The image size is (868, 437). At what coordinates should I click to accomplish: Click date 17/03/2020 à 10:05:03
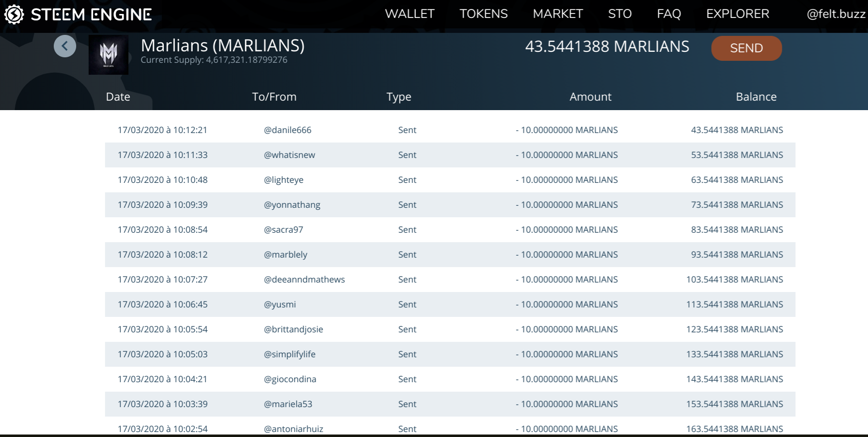162,354
